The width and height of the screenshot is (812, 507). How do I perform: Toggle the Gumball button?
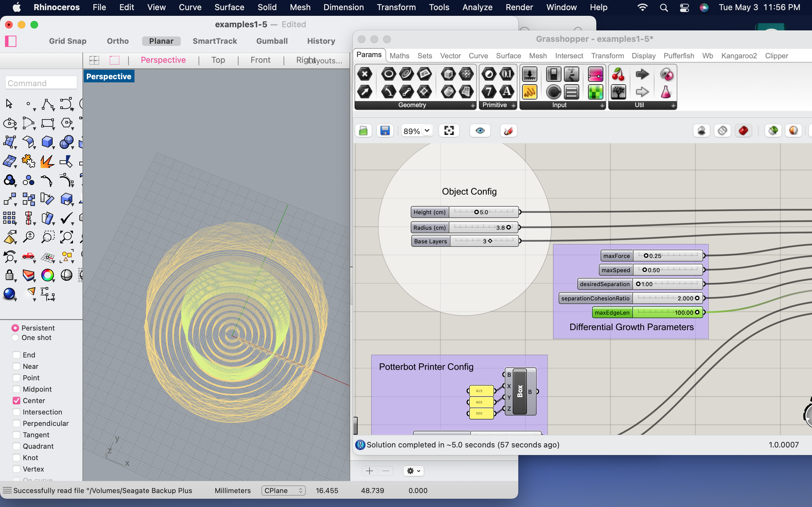click(x=272, y=41)
